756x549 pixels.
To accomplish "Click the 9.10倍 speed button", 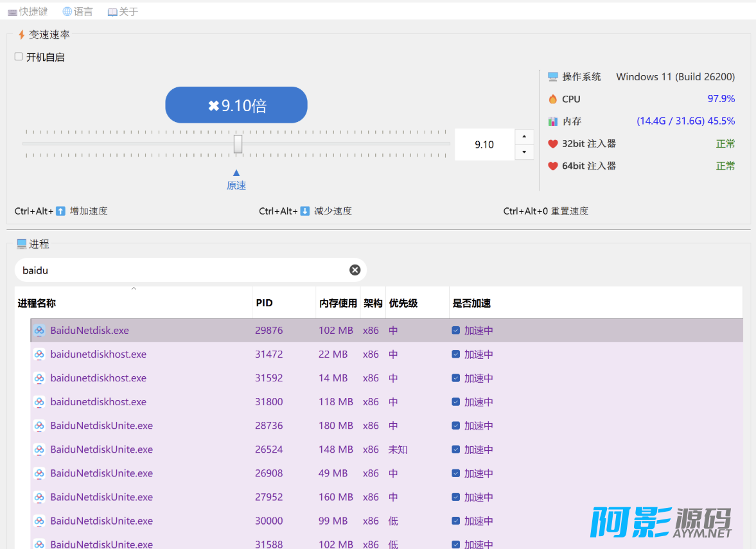I will [x=236, y=105].
